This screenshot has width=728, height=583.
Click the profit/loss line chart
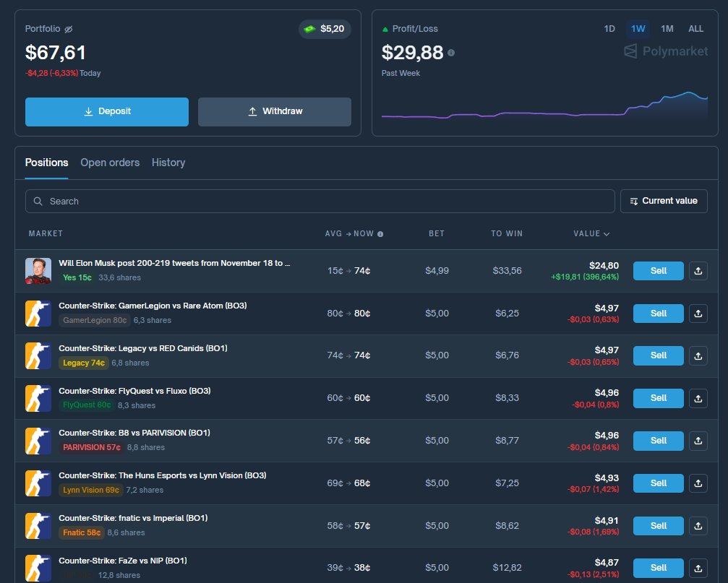pos(544,105)
